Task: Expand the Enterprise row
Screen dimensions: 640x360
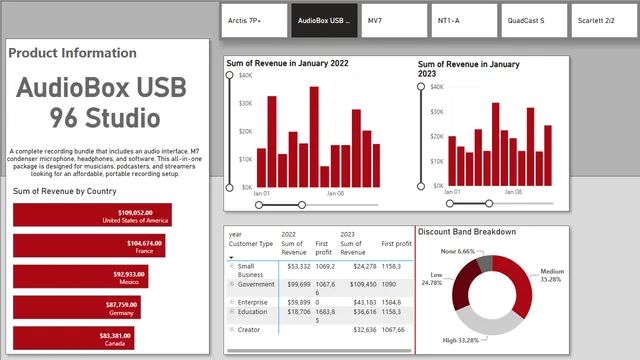Action: 232,302
